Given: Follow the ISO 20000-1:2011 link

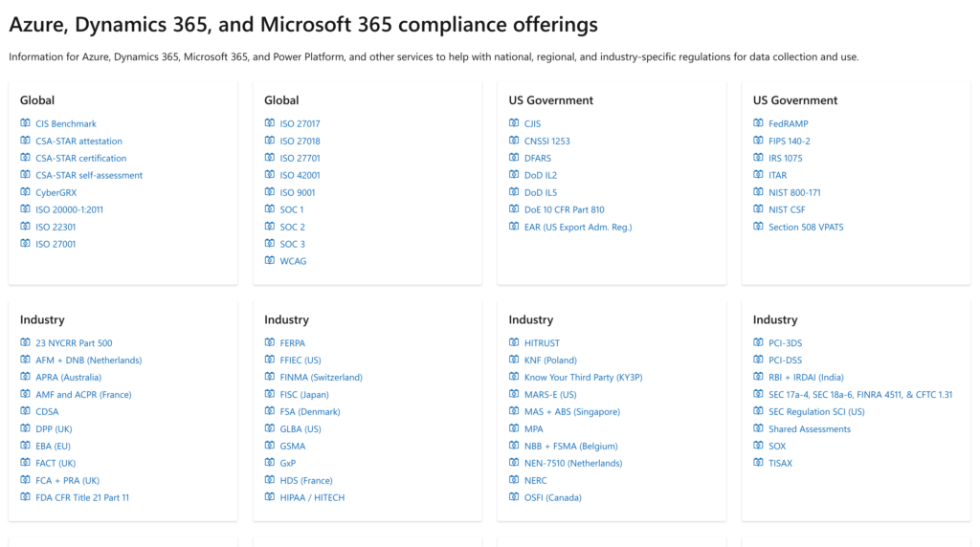Looking at the screenshot, I should coord(69,209).
